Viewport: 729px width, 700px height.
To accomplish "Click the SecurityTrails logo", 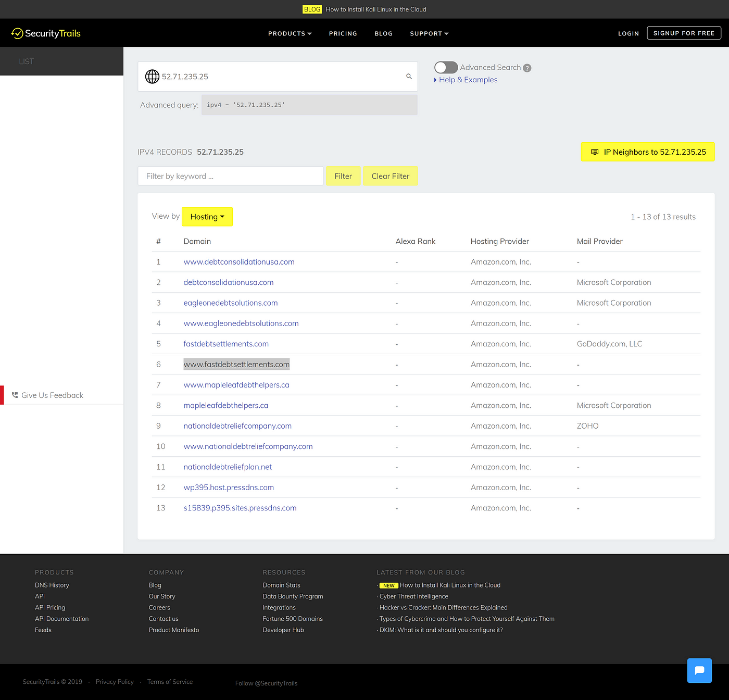I will pos(46,33).
